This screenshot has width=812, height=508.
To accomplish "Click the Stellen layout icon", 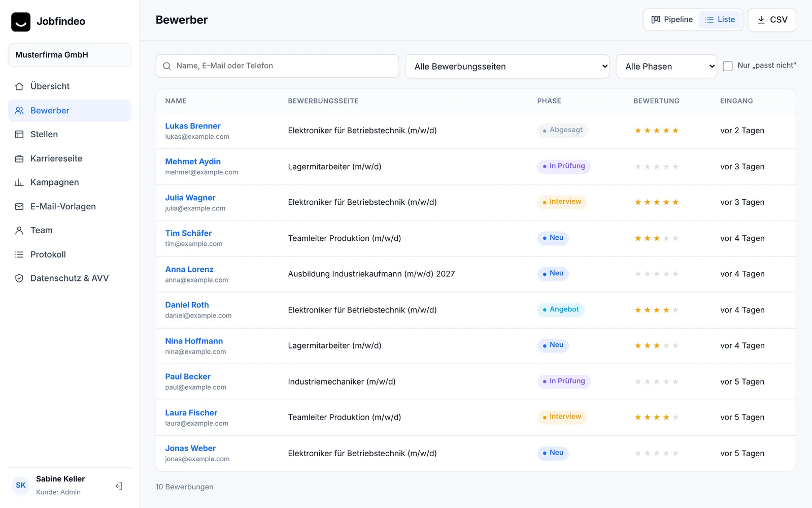I will [x=19, y=135].
